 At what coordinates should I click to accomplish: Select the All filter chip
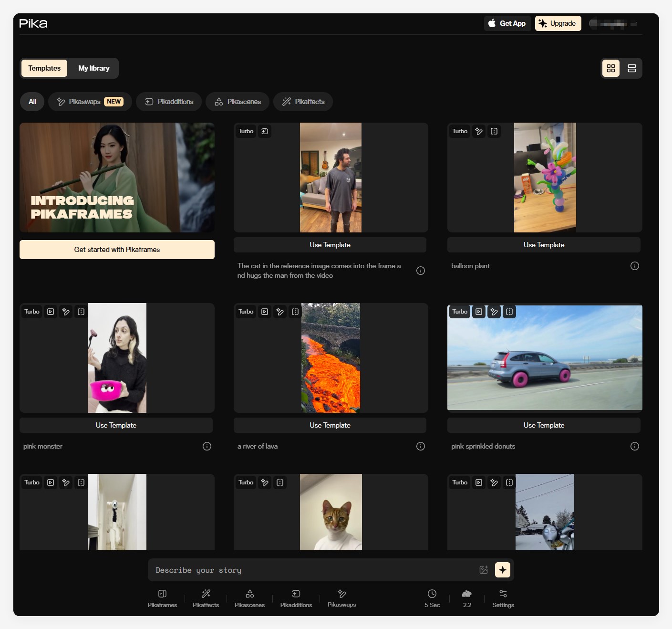(x=32, y=102)
